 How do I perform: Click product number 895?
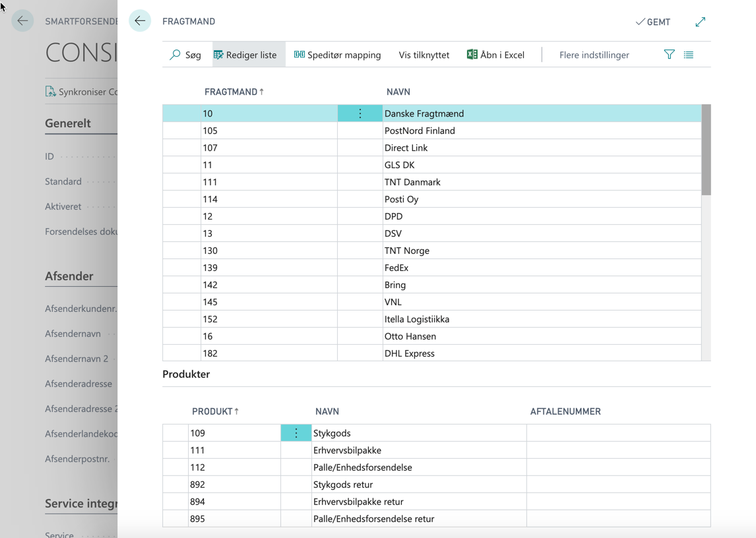(x=234, y=519)
